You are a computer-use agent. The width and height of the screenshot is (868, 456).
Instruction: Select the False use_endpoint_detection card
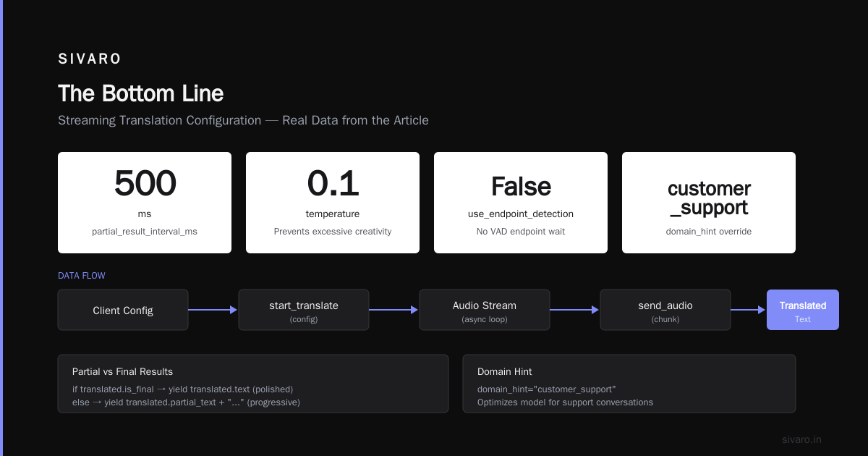[521, 203]
